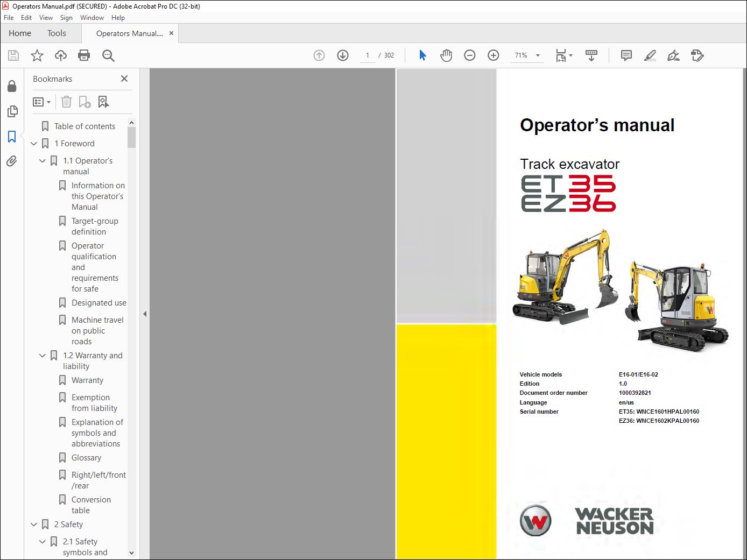Open the Edit menu

click(26, 18)
